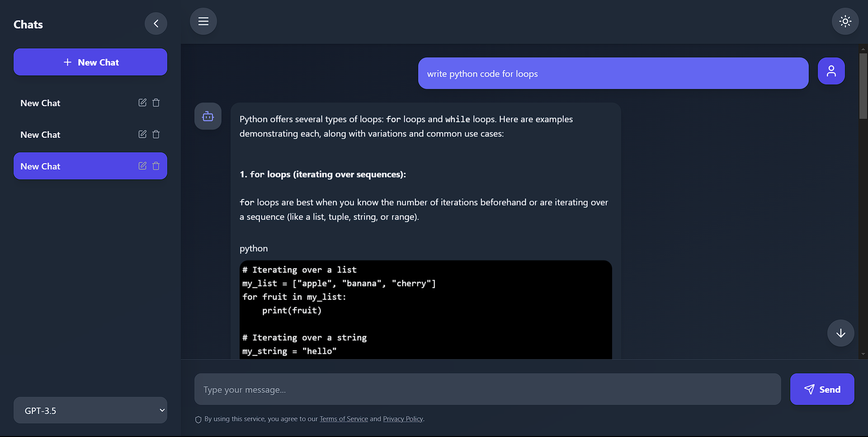Screen dimensions: 868x437
Task: Toggle light theme with the sun icon
Action: 844,21
